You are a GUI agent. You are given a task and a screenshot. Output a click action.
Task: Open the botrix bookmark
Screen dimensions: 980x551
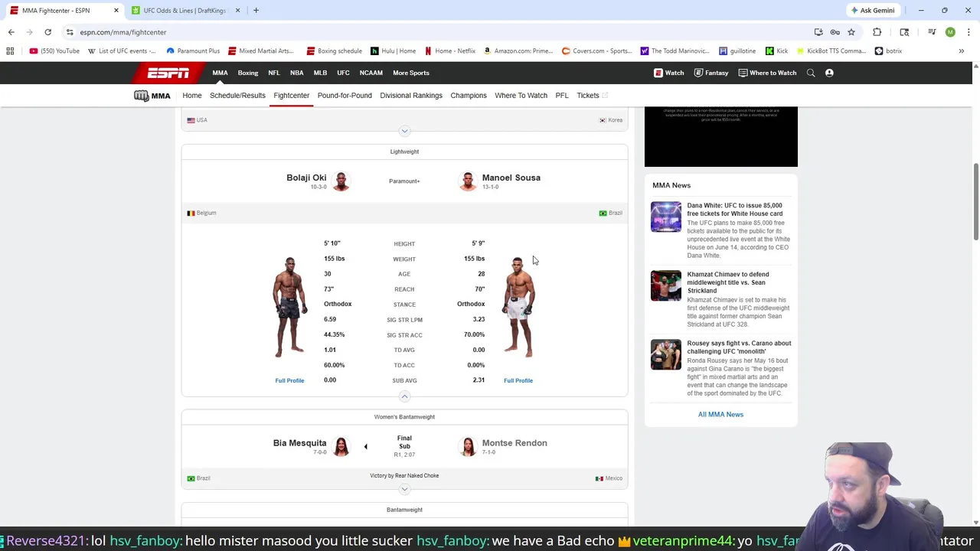click(x=888, y=51)
